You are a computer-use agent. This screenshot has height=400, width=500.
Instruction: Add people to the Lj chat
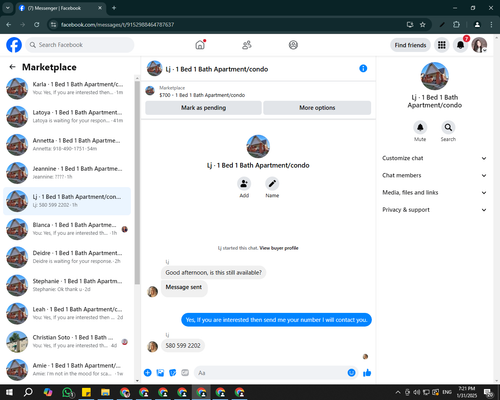pyautogui.click(x=244, y=184)
